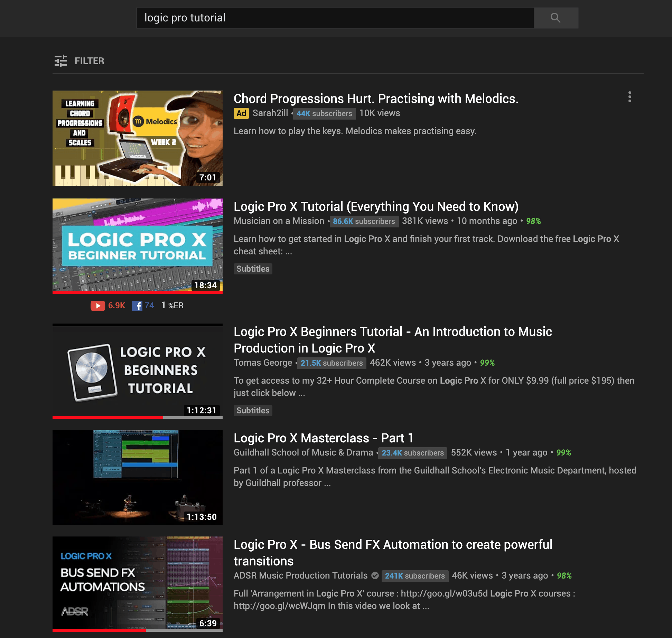The height and width of the screenshot is (638, 672).
Task: Open title 'Logic Pro X Beginners Tutorial - An Introduction'
Action: [x=393, y=340]
